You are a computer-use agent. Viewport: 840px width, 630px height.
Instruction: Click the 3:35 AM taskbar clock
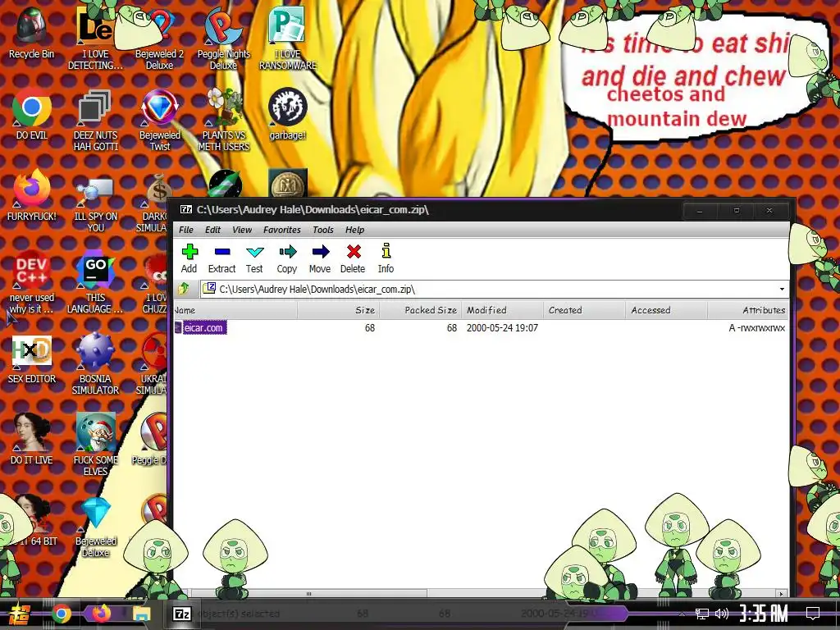(x=764, y=614)
